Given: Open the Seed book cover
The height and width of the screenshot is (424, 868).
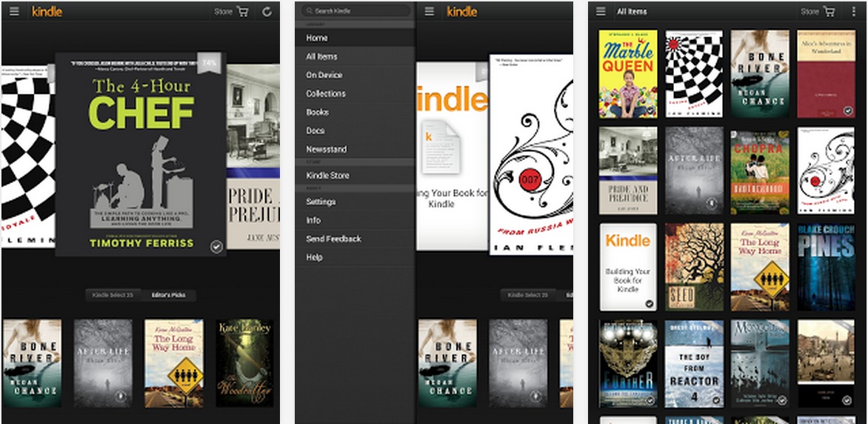Looking at the screenshot, I should tap(694, 267).
